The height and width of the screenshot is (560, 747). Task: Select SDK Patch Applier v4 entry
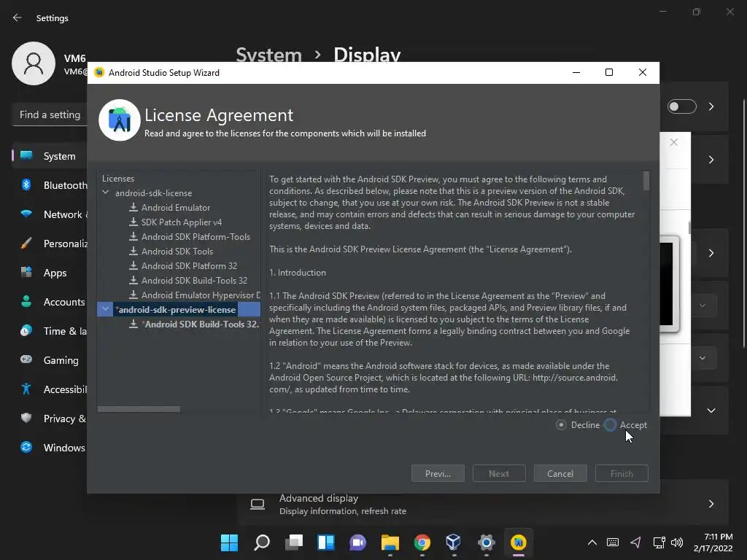point(182,222)
